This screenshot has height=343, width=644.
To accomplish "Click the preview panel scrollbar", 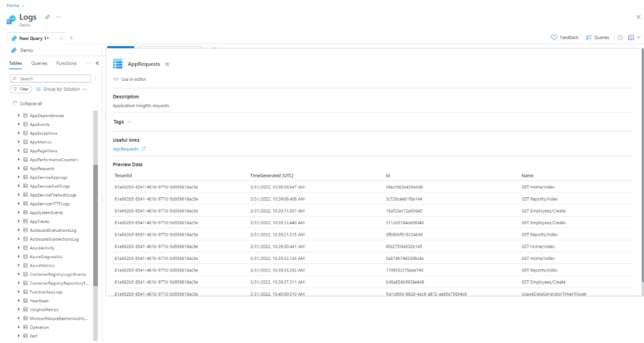I will point(642,164).
